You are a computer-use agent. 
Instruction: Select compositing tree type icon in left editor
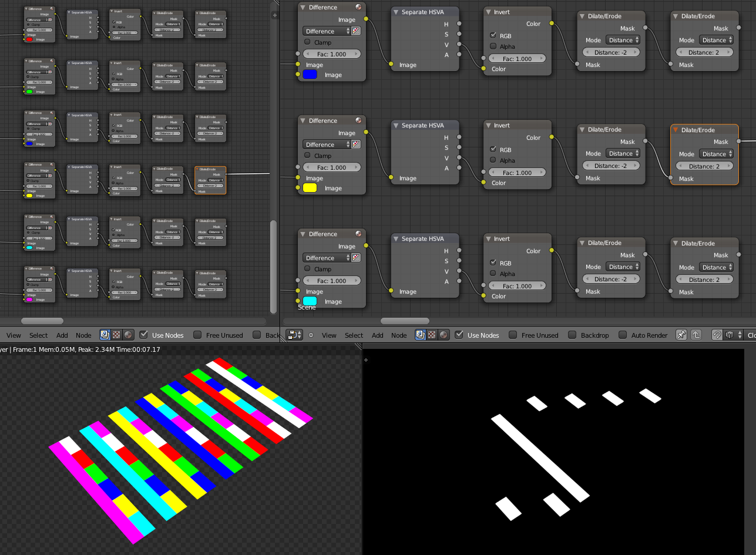(x=105, y=335)
